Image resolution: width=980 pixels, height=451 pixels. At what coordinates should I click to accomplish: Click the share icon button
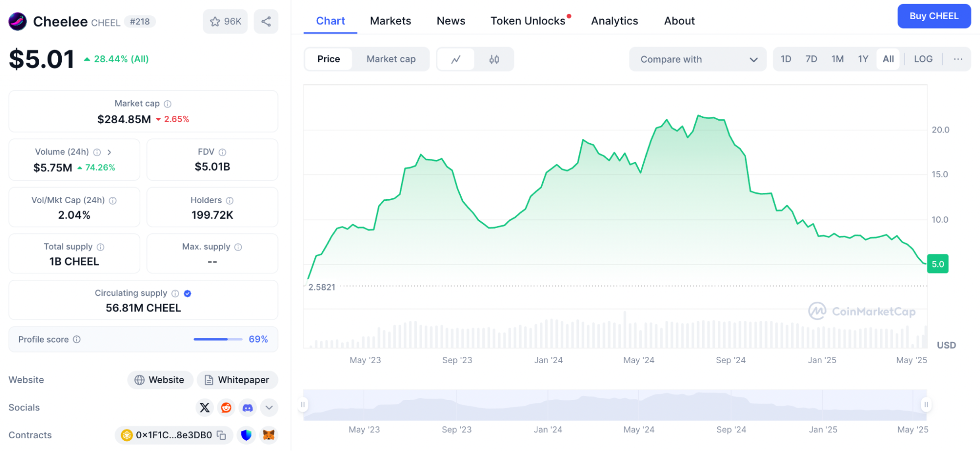pos(266,22)
